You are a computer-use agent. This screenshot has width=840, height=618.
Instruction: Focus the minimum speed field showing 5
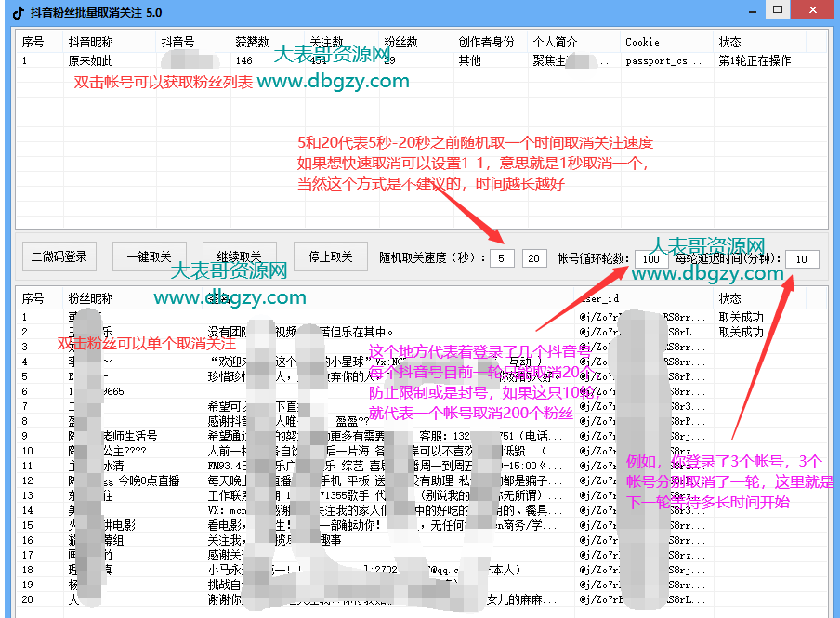(x=503, y=257)
